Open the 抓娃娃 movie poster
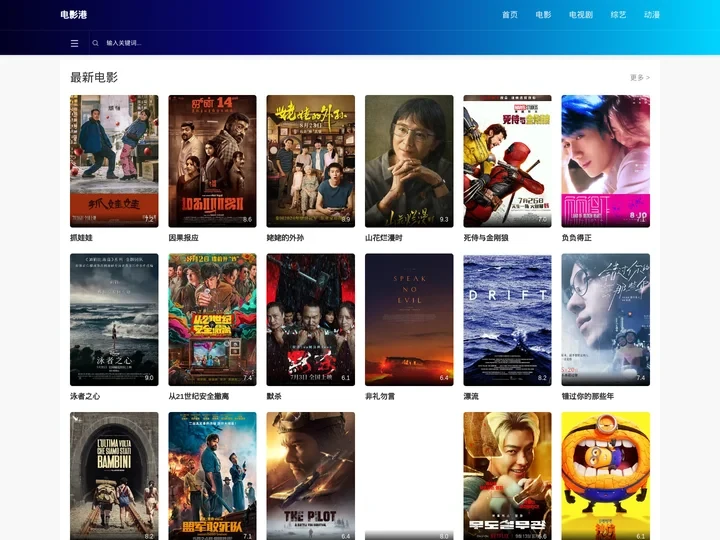 coord(114,161)
